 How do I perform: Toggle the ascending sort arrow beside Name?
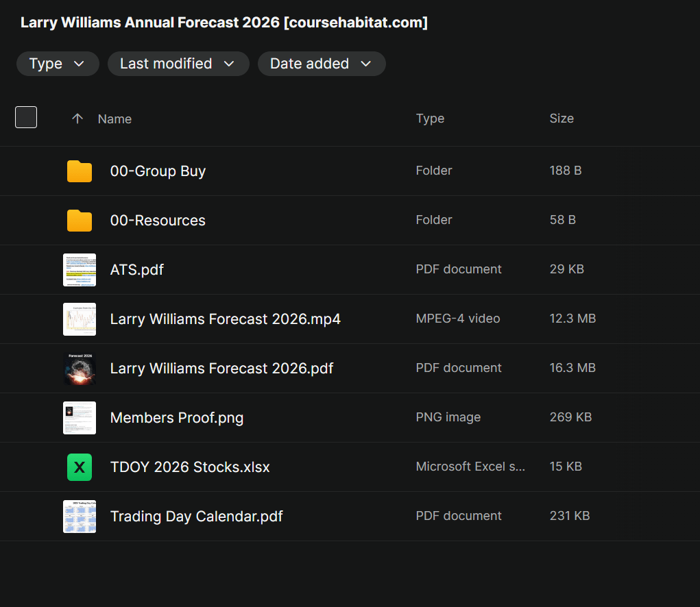point(77,119)
